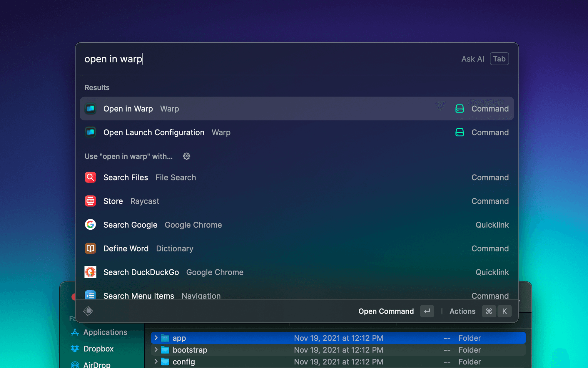Expand the app folder chevron

click(x=156, y=338)
